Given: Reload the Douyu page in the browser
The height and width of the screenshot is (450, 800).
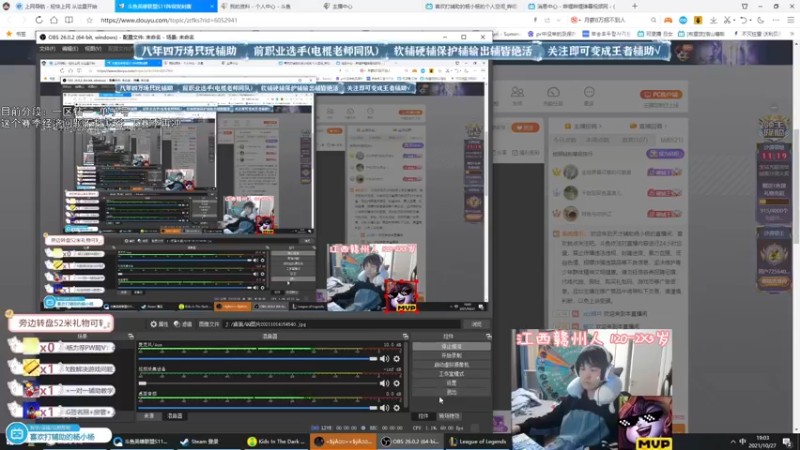Looking at the screenshot, I should (x=39, y=20).
